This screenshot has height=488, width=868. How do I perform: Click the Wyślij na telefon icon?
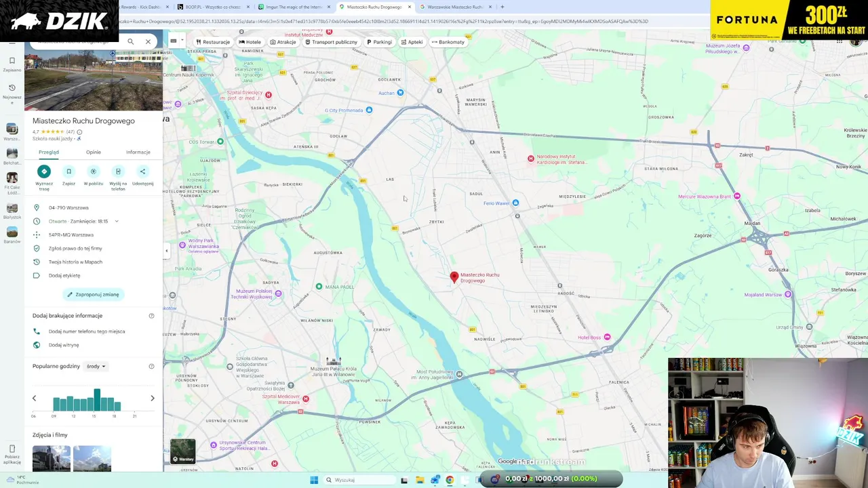point(118,171)
